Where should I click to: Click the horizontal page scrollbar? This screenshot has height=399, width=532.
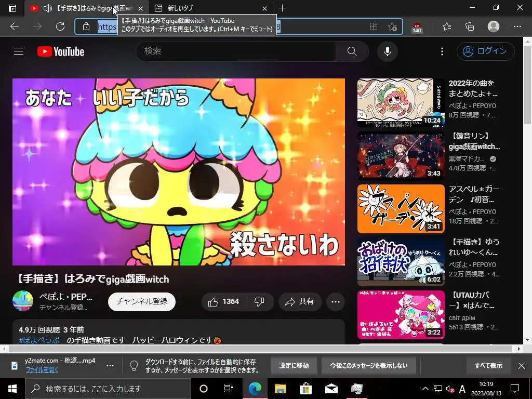[261, 349]
